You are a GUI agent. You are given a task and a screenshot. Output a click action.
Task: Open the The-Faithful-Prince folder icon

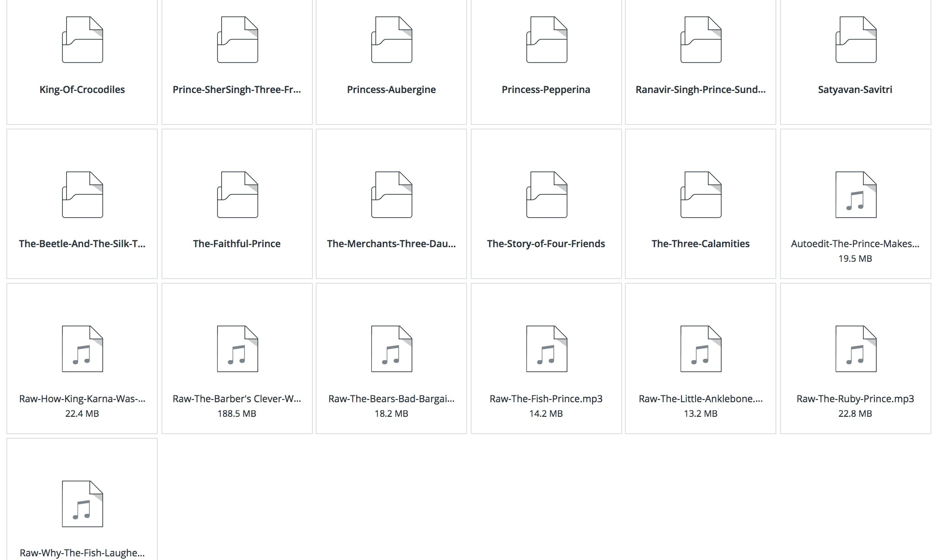(237, 195)
